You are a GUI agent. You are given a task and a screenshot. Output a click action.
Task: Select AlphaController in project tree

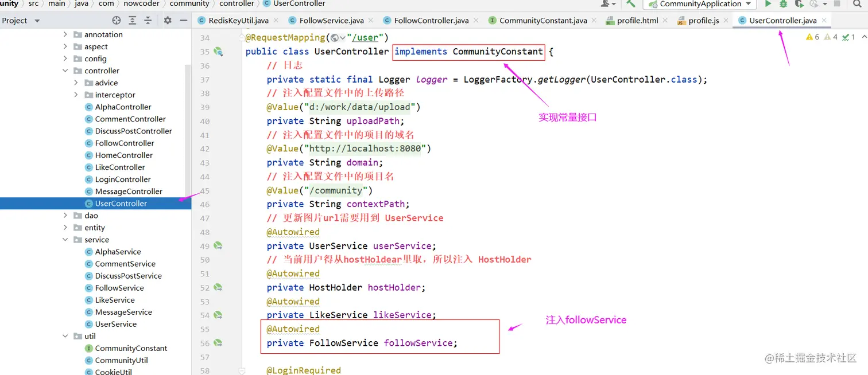(x=123, y=107)
